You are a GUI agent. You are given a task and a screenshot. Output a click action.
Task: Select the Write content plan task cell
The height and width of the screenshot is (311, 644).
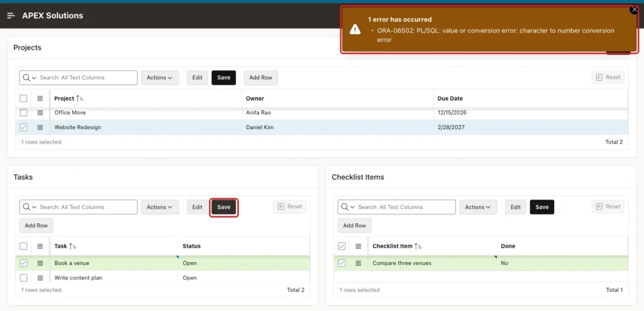pyautogui.click(x=114, y=278)
